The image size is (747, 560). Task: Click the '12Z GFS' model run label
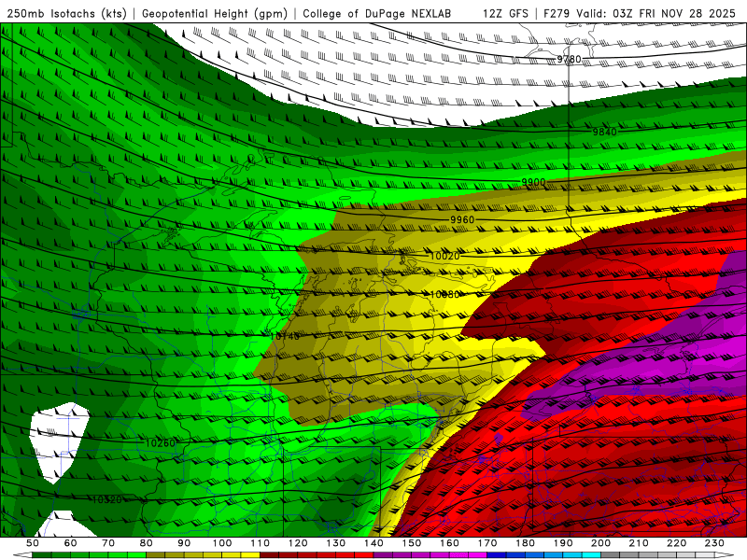pos(505,13)
